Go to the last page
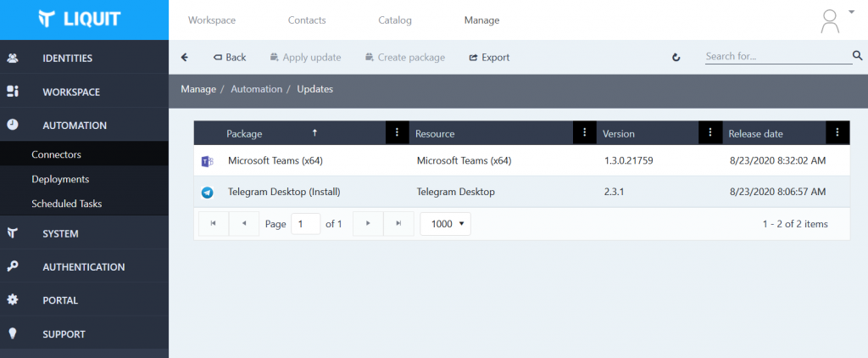This screenshot has width=868, height=358. point(398,223)
